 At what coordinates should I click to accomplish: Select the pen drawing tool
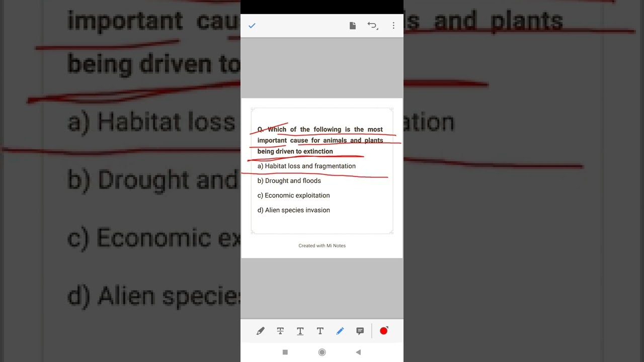[261, 331]
